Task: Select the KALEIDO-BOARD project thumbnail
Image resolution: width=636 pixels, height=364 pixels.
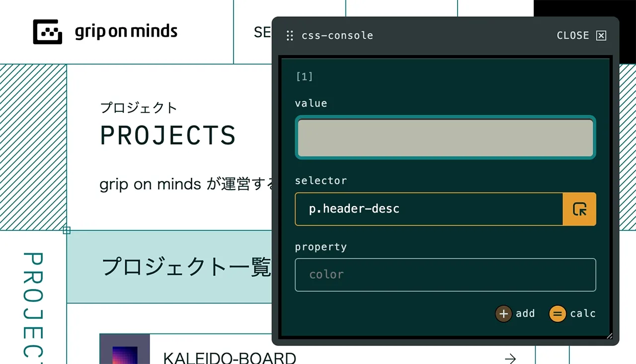Action: click(125, 352)
